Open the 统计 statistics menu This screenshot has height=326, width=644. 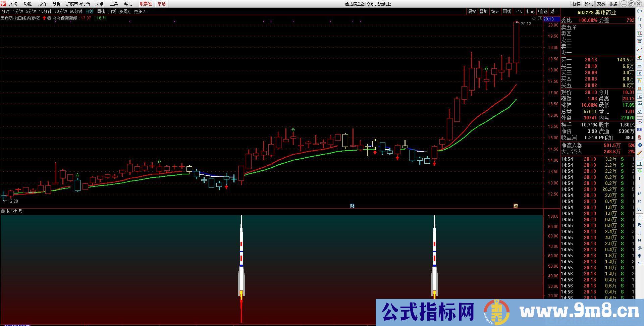(x=495, y=11)
